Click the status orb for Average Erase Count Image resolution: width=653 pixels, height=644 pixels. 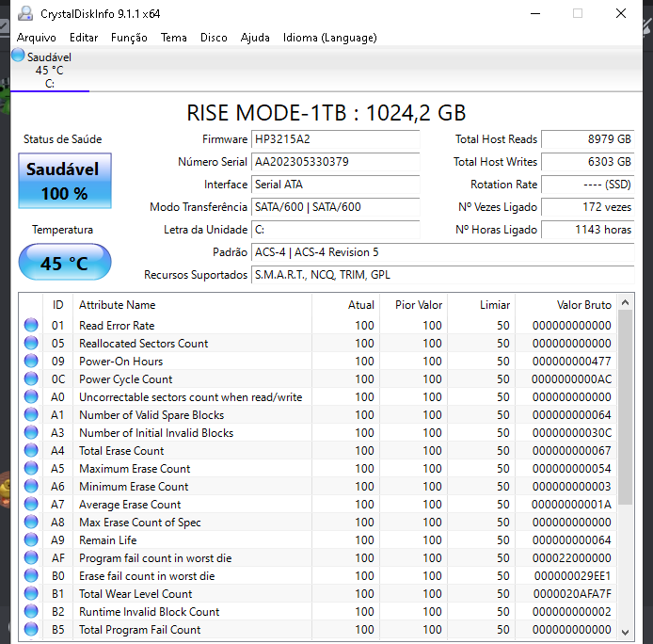(x=31, y=504)
